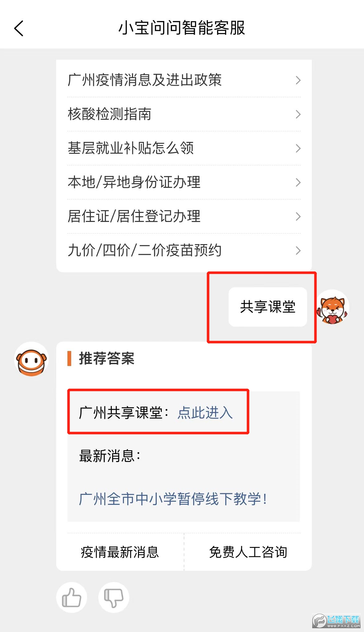Tap chevron next to 本地/异地身份证办理

[298, 183]
